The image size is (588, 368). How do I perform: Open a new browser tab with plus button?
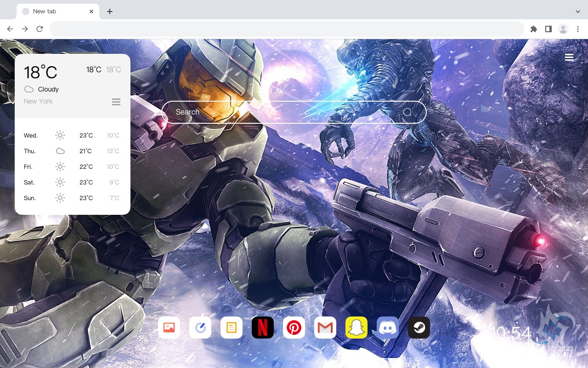[x=110, y=11]
